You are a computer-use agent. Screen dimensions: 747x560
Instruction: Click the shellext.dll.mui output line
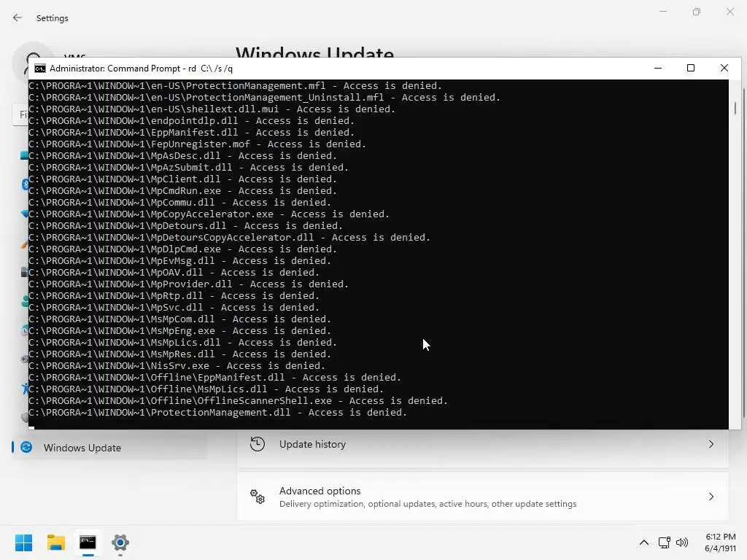212,109
